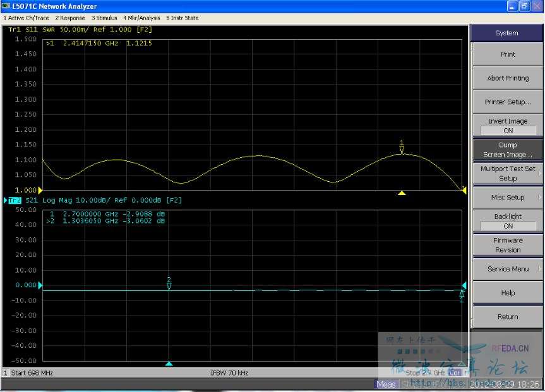Click the Print softkey
545x392 pixels.
click(x=508, y=54)
